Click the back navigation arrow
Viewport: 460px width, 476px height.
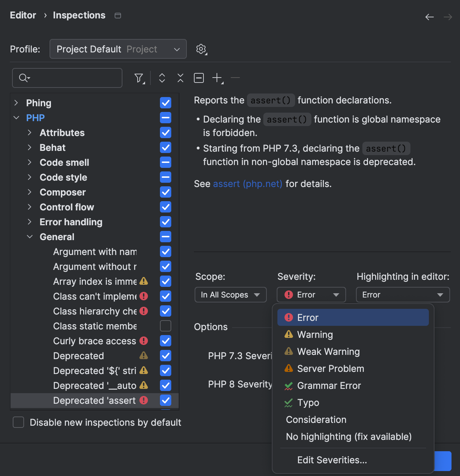(x=430, y=17)
